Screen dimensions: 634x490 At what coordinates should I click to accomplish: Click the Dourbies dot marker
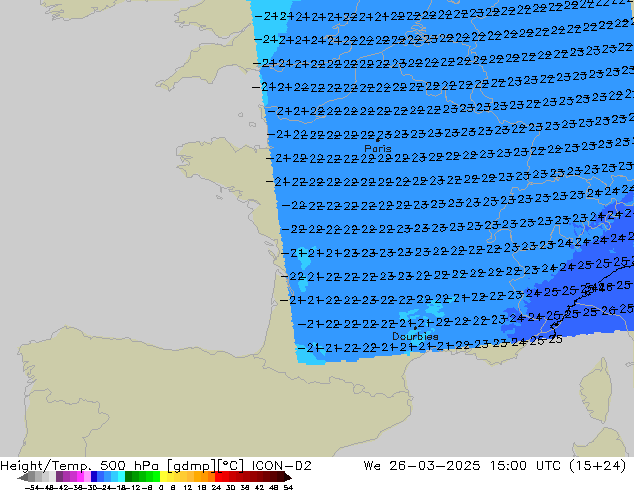tap(415, 328)
